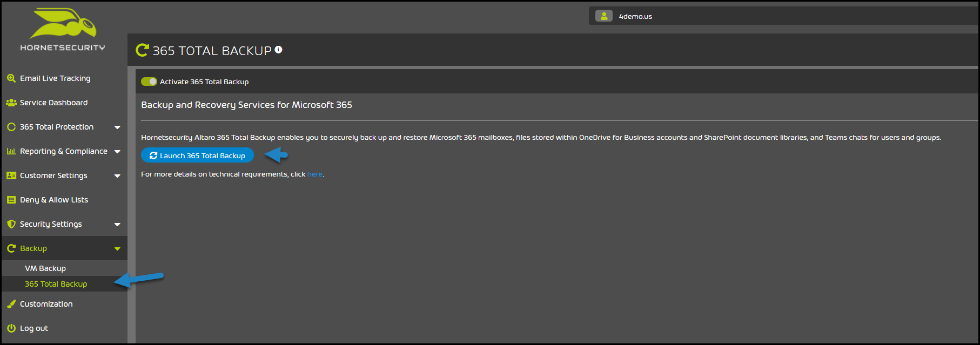Click the Service Dashboard people icon
This screenshot has height=345, width=980.
(11, 103)
